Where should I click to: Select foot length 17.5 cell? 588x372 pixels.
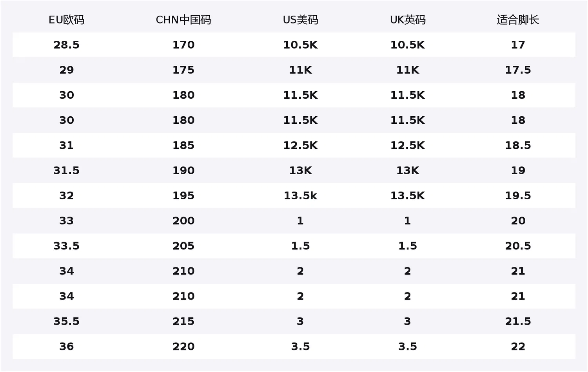tap(518, 70)
